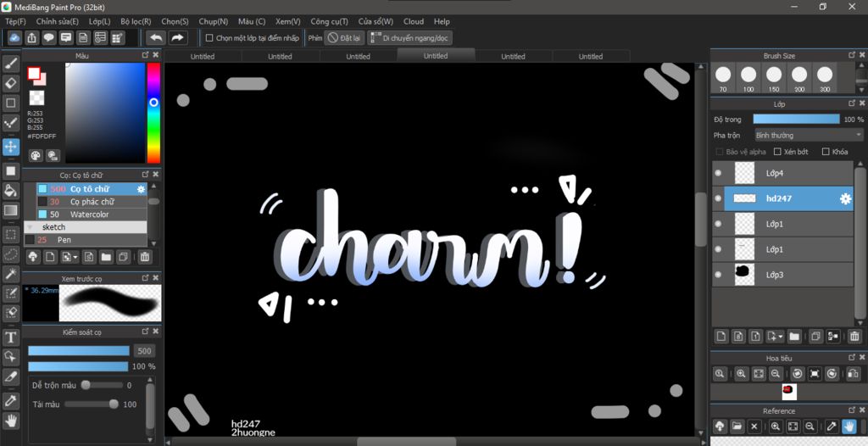Open the add-layer dropdown arrow in the Lớp panel

click(781, 337)
